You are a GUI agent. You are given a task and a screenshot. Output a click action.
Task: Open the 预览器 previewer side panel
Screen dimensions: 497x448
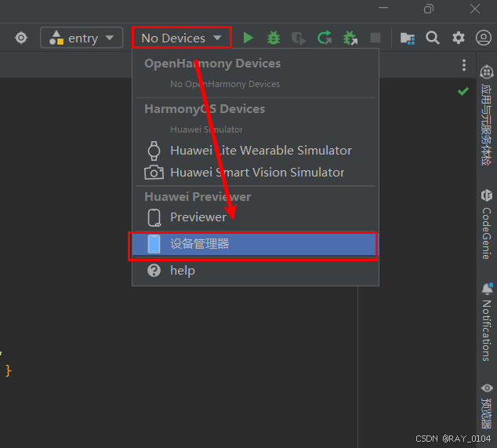pos(486,406)
